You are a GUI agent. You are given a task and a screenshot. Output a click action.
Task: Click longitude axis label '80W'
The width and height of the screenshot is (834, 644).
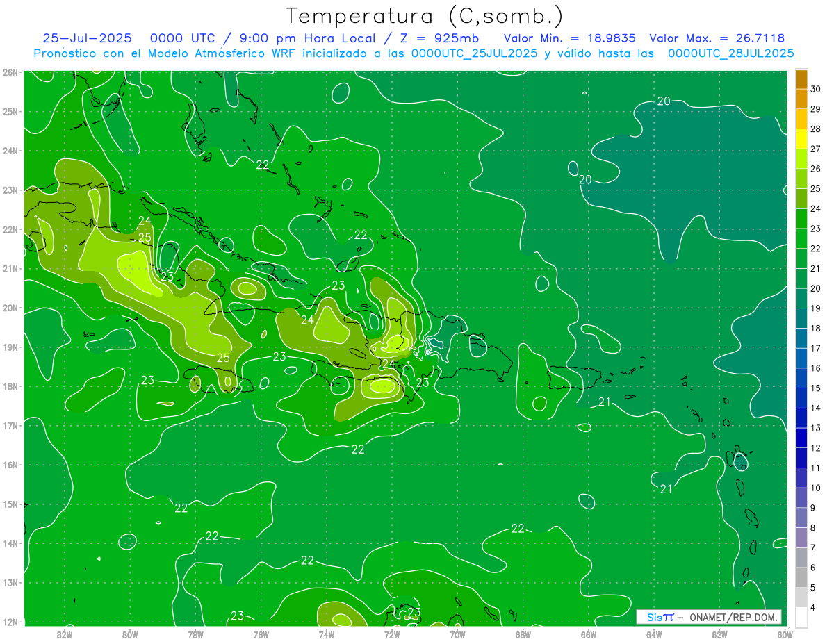coord(130,634)
